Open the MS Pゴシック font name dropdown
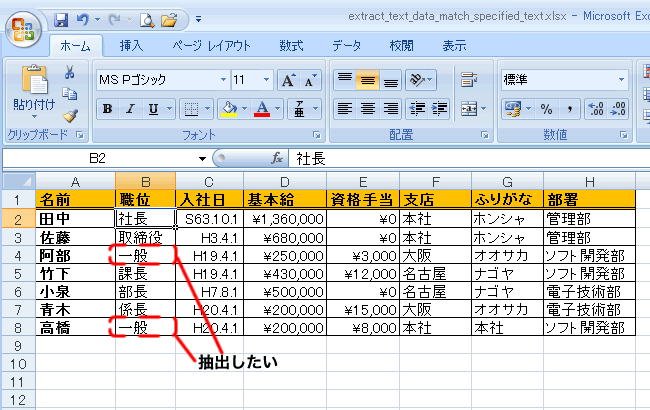The image size is (650, 410). 223,80
